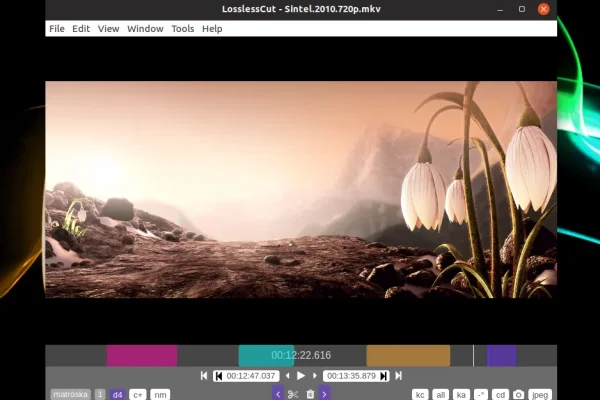Toggle the kc keyframe cut button
The width and height of the screenshot is (600, 400).
(420, 394)
